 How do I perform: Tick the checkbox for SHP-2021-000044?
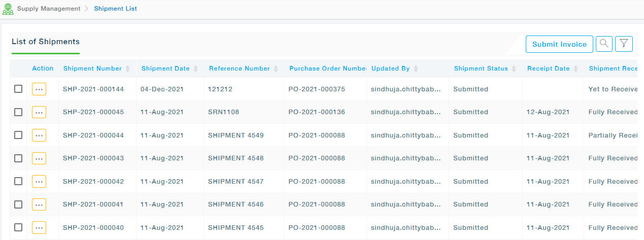(18, 135)
